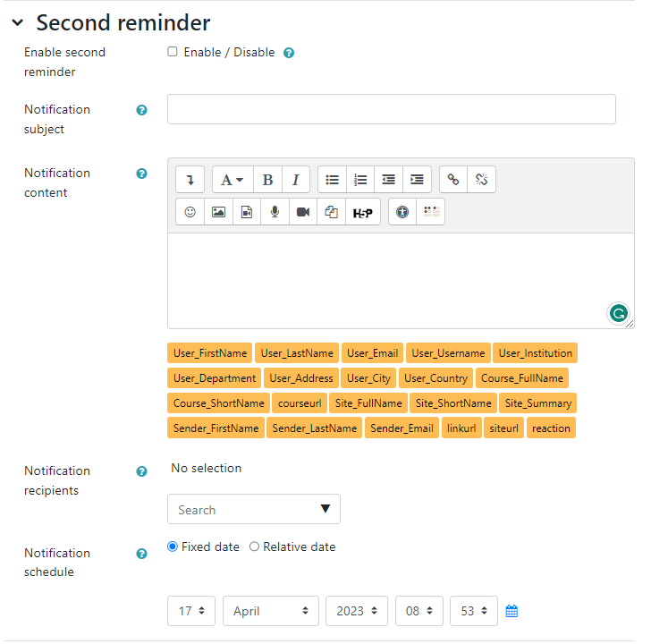Enable the second reminder checkbox
Image resolution: width=651 pixels, height=644 pixels.
coord(173,52)
